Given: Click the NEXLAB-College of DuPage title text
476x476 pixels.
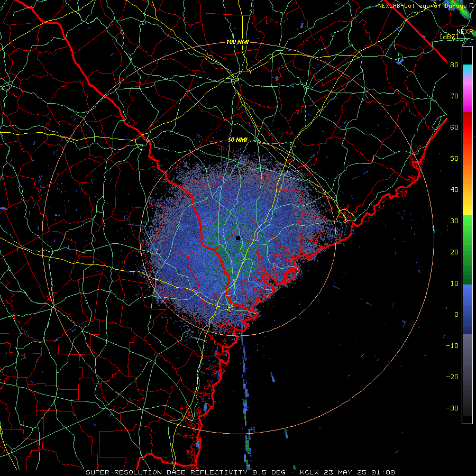Looking at the screenshot, I should [x=422, y=6].
